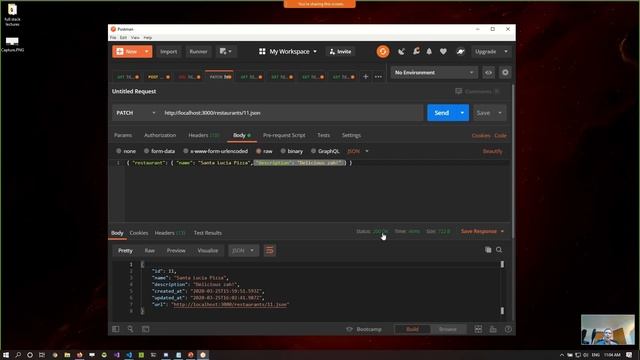Open manage environments gear icon

pyautogui.click(x=505, y=73)
